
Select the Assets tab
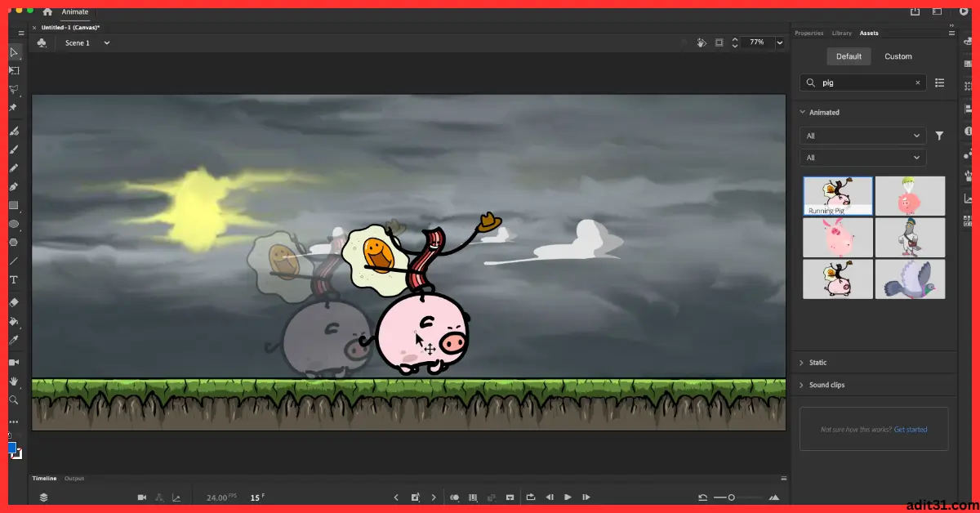(869, 33)
